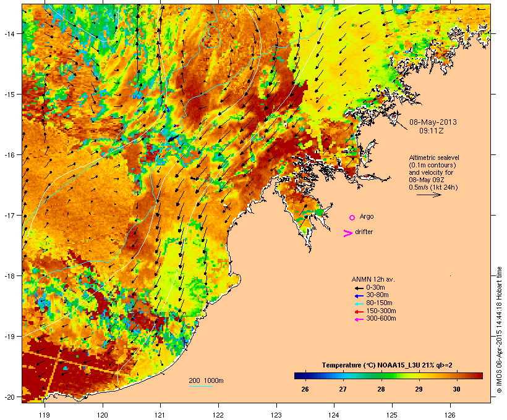The image size is (507, 420).
Task: Click the '80-150m' depth label
Action: [x=379, y=303]
